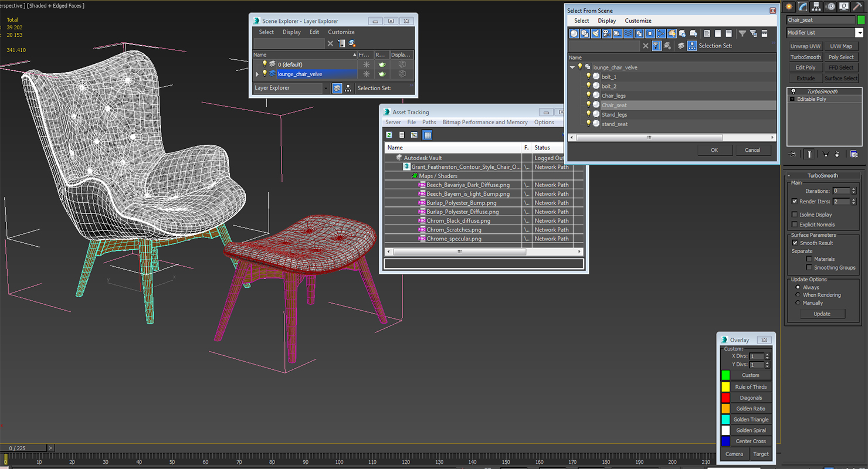868x469 pixels.
Task: Enable Explicit Normals checkbox
Action: (795, 225)
